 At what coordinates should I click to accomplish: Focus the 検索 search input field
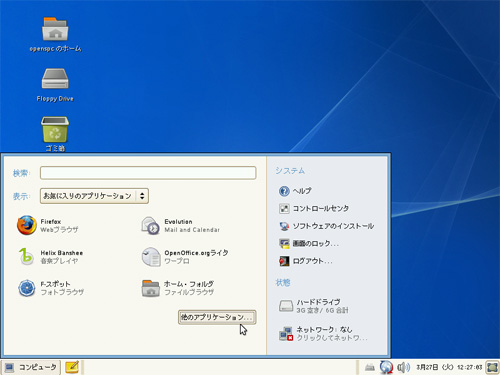(148, 173)
